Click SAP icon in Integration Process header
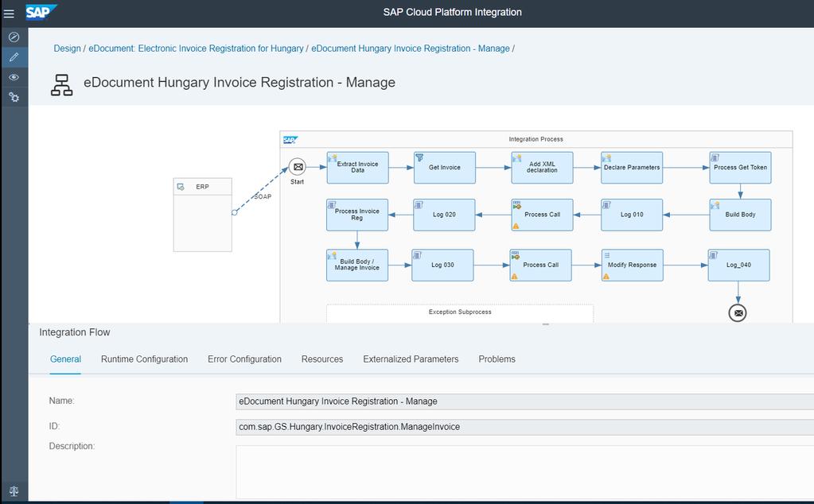The image size is (814, 504). pos(290,139)
